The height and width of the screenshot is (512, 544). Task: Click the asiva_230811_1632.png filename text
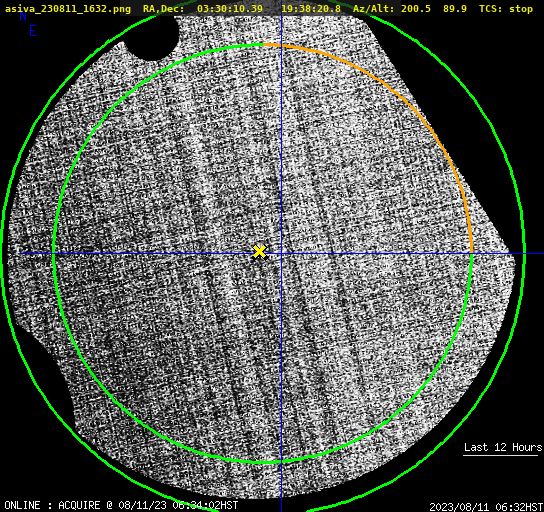click(x=68, y=9)
